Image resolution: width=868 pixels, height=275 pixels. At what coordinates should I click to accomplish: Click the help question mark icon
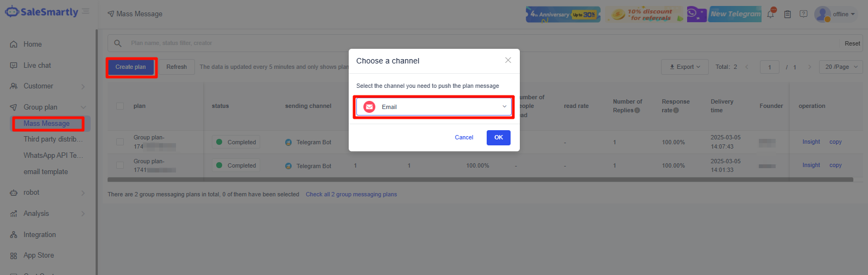tap(803, 14)
